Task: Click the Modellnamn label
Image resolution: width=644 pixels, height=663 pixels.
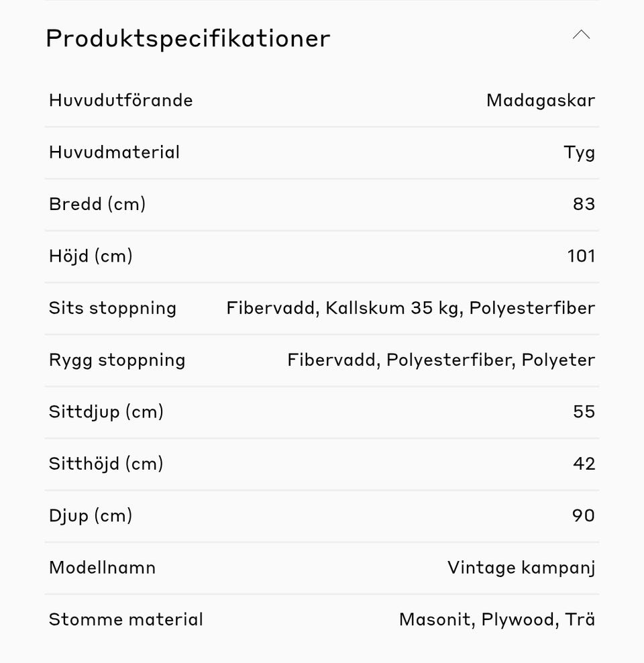Action: tap(102, 568)
